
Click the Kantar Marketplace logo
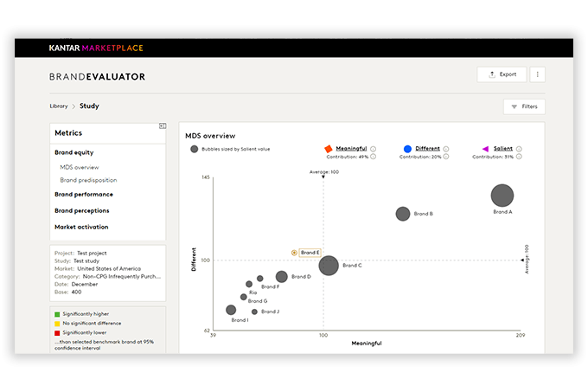pos(96,48)
